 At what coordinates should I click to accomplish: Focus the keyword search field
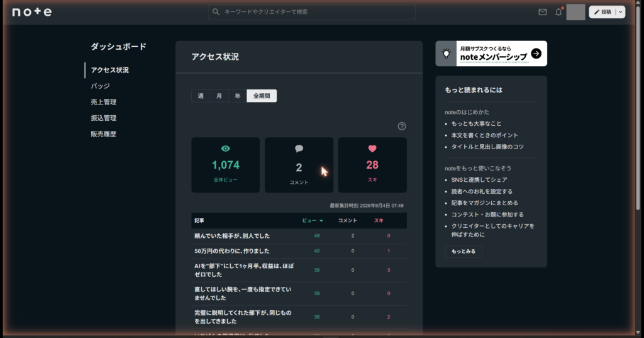tap(312, 12)
